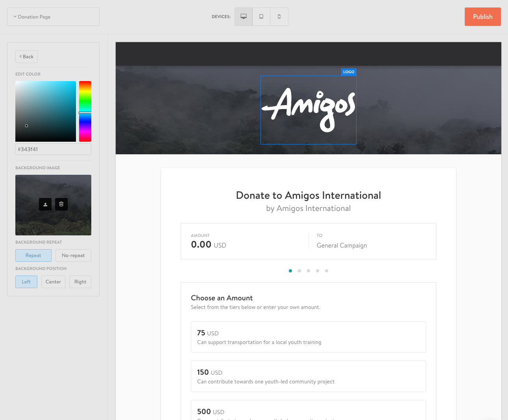This screenshot has width=508, height=420.
Task: Choose the 75 USD donation tier
Action: 308,337
